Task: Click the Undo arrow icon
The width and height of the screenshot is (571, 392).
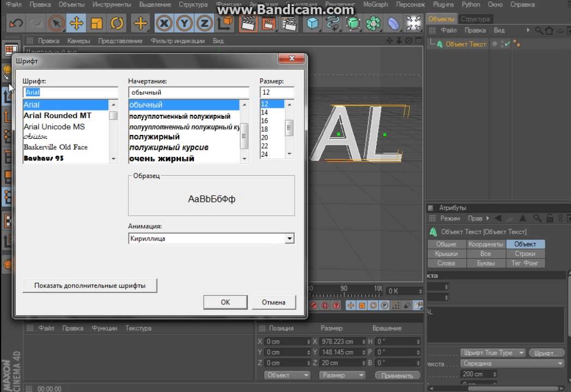Action: coord(16,23)
